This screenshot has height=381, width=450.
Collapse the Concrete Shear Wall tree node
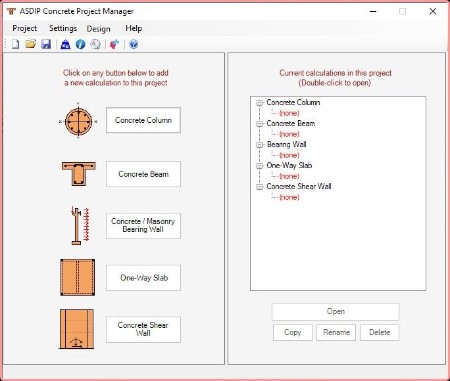pos(259,187)
